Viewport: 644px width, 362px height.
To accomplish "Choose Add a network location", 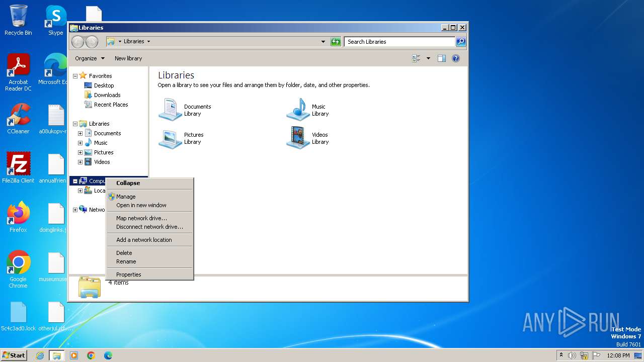I will [150, 240].
